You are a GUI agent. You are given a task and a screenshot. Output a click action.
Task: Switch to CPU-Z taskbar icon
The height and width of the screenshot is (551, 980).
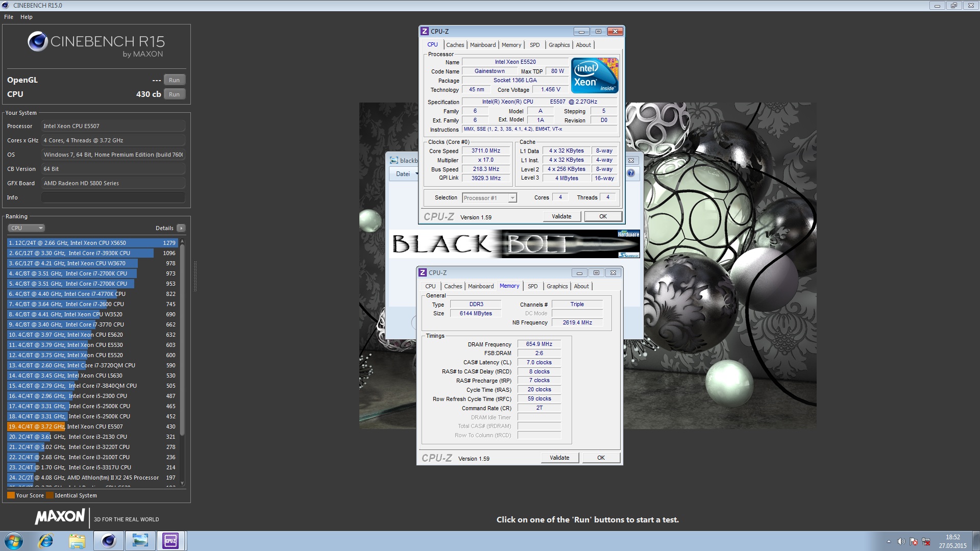coord(170,541)
